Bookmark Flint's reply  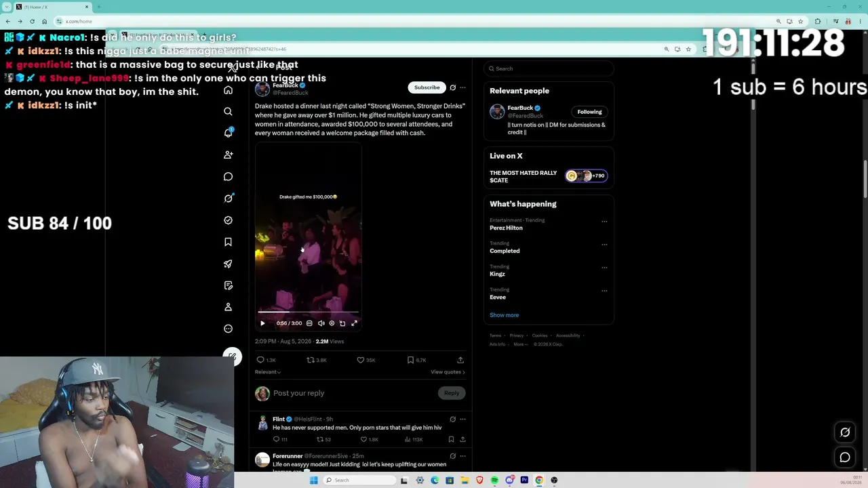pyautogui.click(x=451, y=439)
